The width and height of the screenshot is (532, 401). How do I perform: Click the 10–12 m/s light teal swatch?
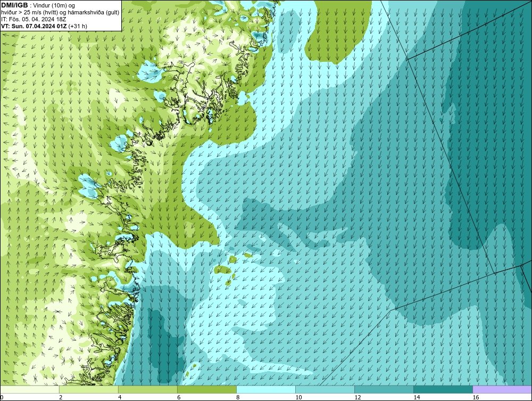[x=325, y=389]
